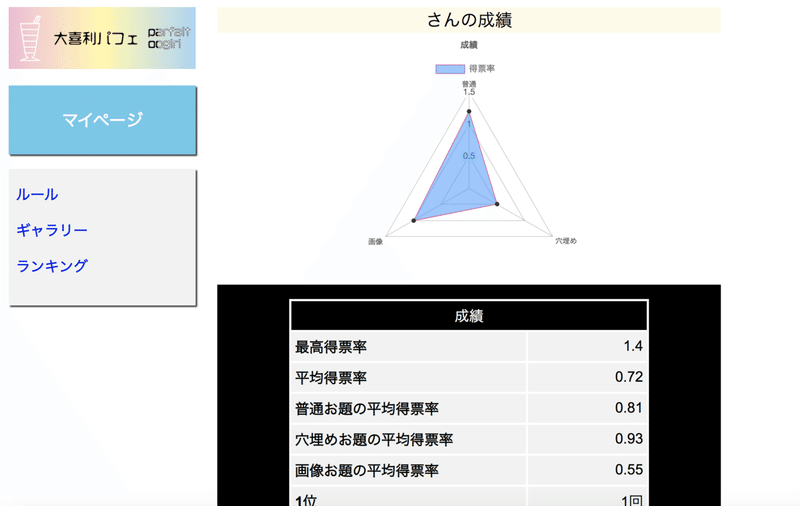Click the 1.5 scale tick label
This screenshot has width=800, height=506.
(x=469, y=92)
